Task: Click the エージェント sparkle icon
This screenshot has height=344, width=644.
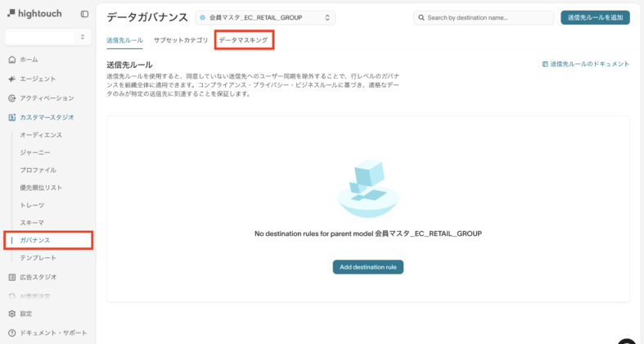Action: tap(12, 79)
